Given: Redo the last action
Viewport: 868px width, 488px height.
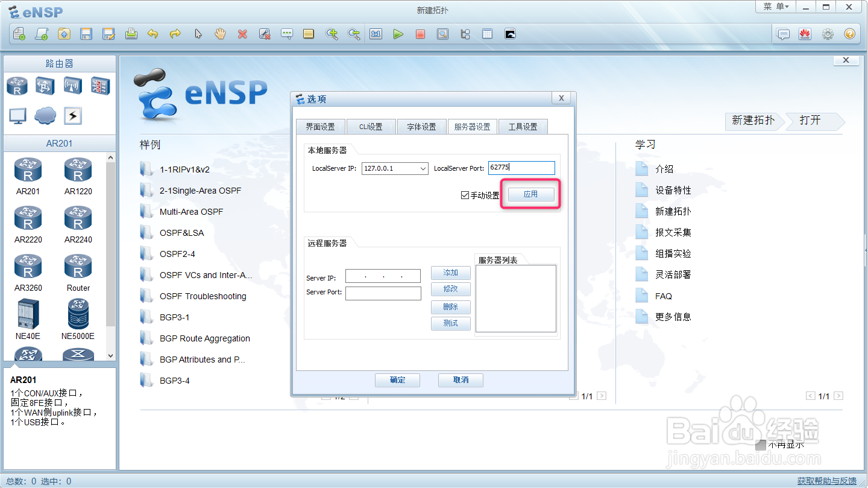Looking at the screenshot, I should [175, 34].
